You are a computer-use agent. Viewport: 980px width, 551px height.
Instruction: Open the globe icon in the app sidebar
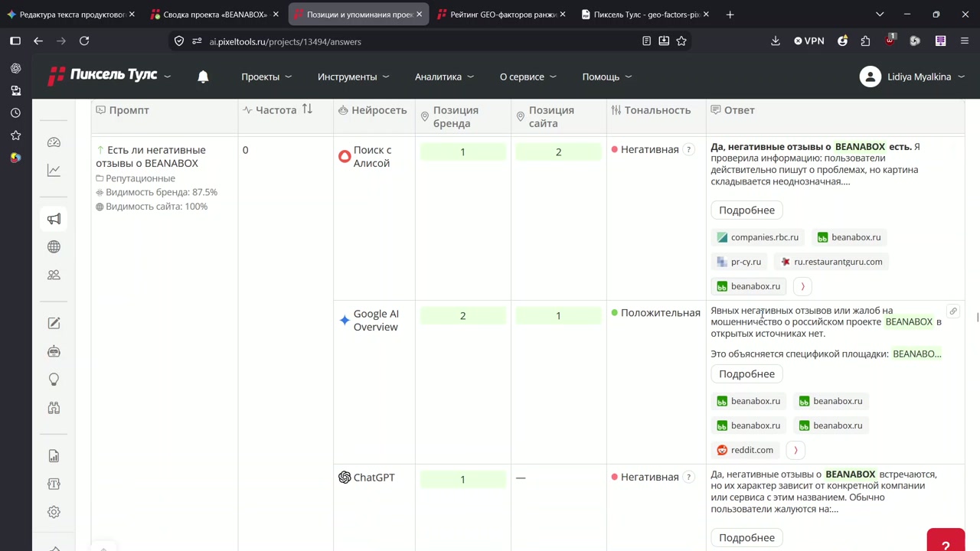point(54,246)
